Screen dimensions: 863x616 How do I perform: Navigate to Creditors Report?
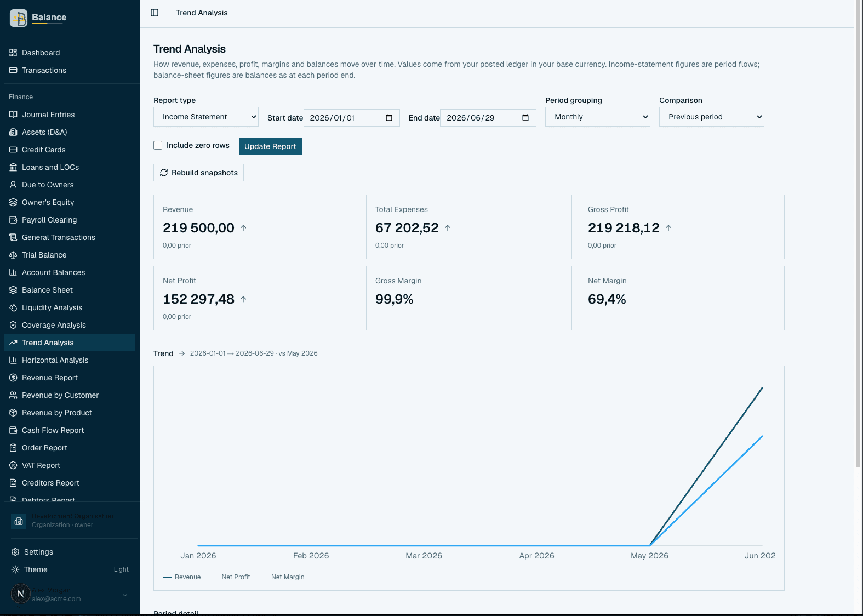[70, 483]
